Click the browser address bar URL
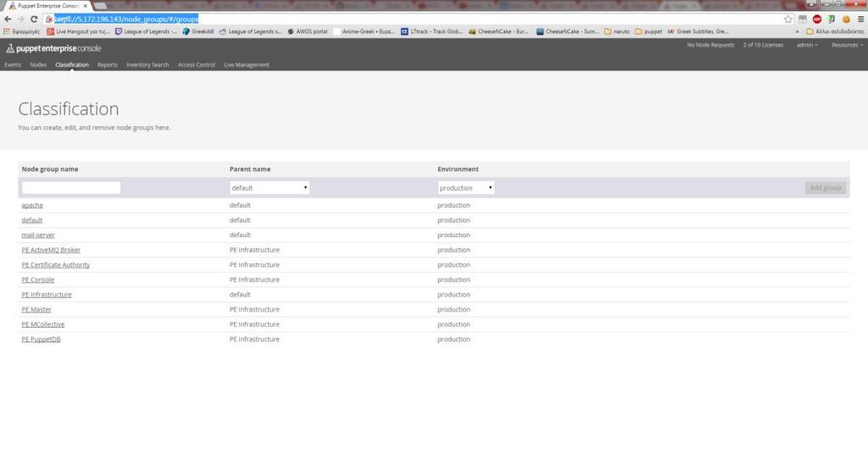The width and height of the screenshot is (868, 471). (126, 19)
